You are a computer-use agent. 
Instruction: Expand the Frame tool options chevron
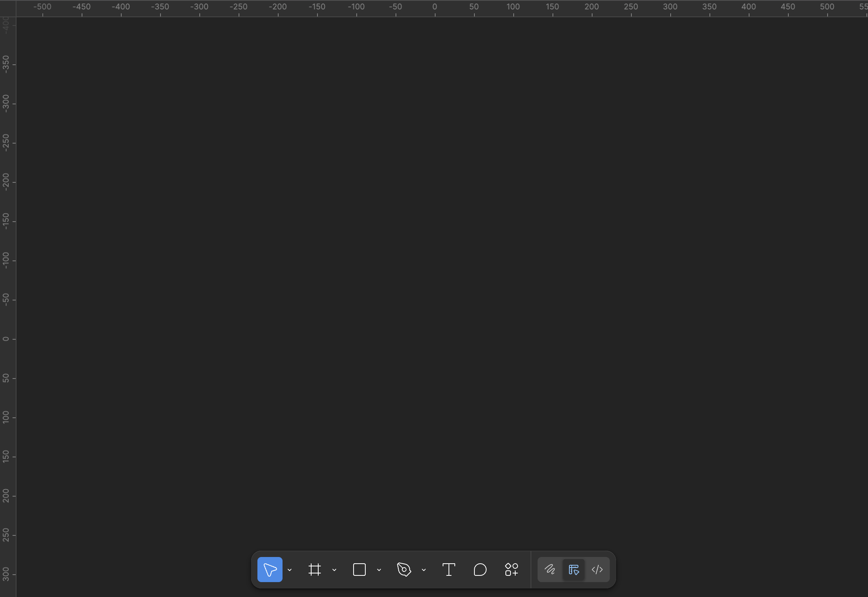tap(334, 570)
